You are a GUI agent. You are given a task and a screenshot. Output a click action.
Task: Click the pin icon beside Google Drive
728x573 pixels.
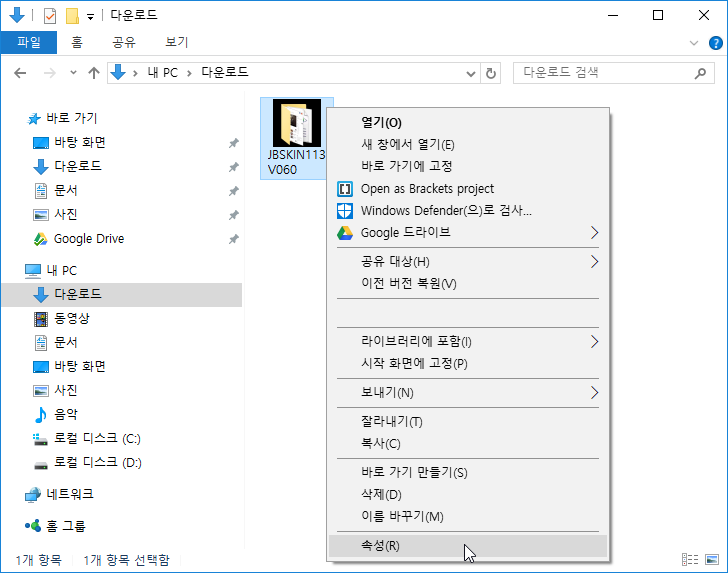[x=234, y=239]
